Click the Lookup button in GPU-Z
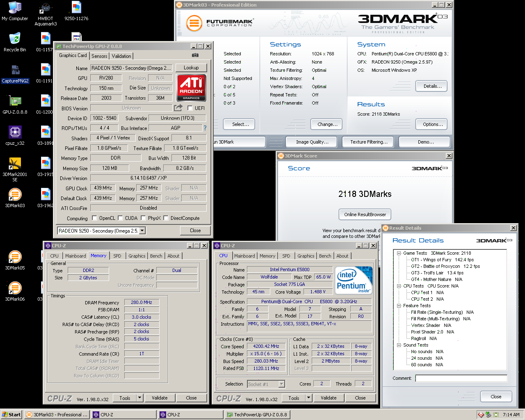The image size is (525, 420). click(191, 68)
